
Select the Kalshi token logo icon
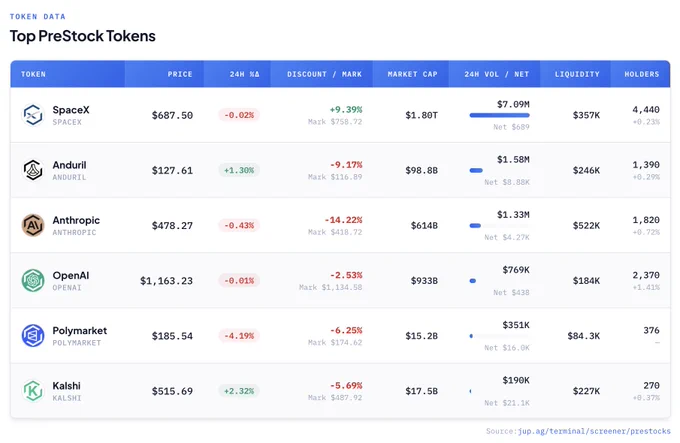click(33, 391)
